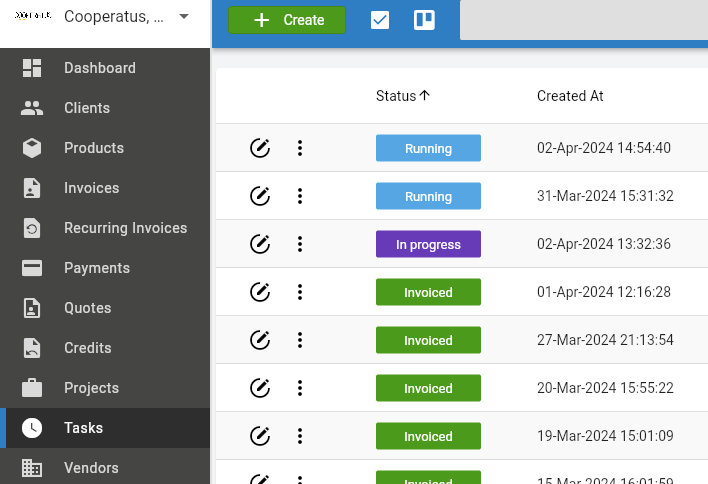Image resolution: width=708 pixels, height=484 pixels.
Task: Open more actions for 19-Mar-2024 15:01:09 task
Action: [300, 436]
